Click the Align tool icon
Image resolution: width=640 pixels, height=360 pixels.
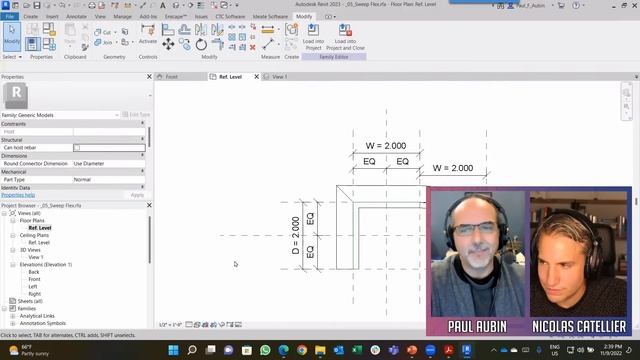[x=168, y=29]
